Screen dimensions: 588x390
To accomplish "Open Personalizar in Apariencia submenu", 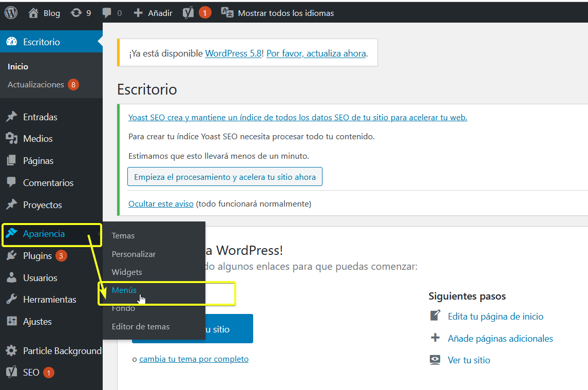I will click(x=134, y=254).
